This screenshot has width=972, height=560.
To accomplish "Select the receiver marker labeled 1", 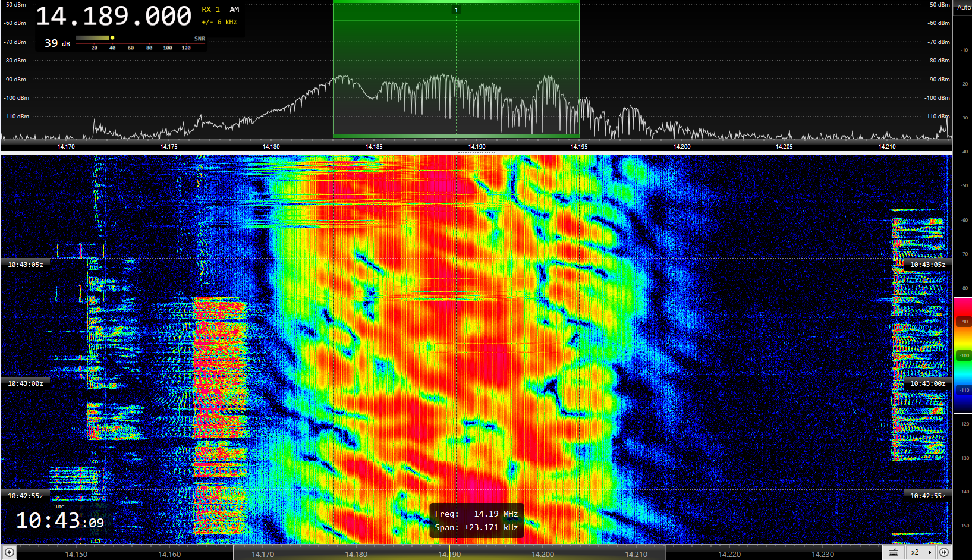I will 456,10.
